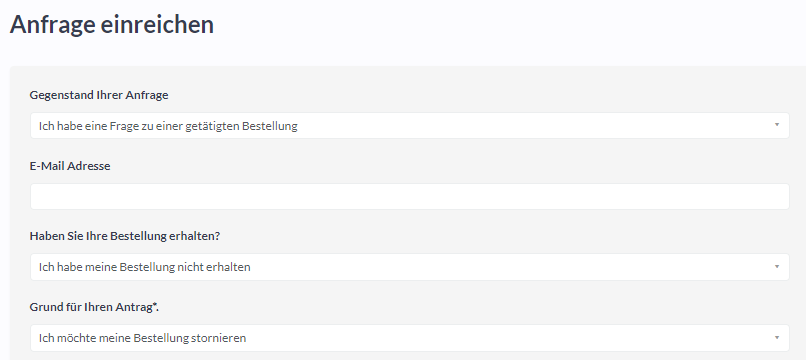The width and height of the screenshot is (806, 360).
Task: Click the asterisk in the Grund für Ihren Antrag label
Action: [155, 305]
